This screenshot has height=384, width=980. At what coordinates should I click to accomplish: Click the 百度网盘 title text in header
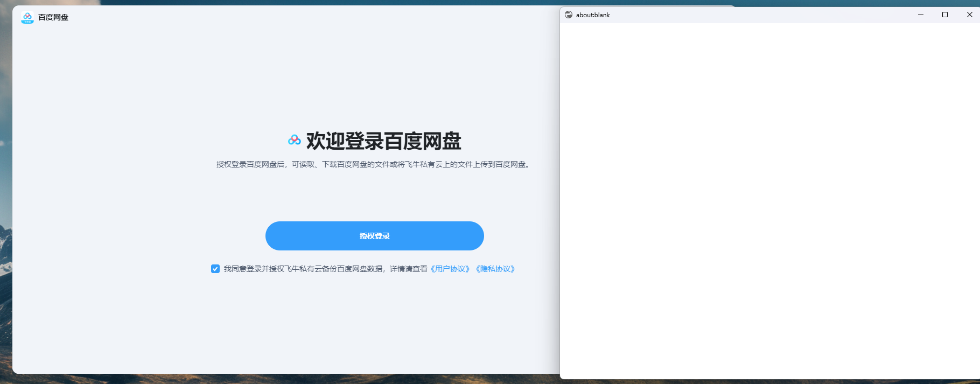tap(53, 17)
